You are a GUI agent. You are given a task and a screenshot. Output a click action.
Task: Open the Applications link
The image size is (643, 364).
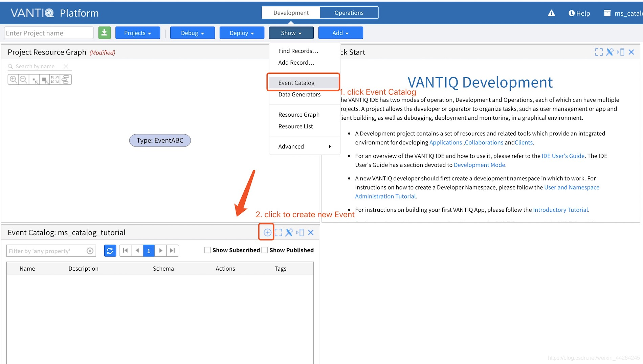click(445, 142)
